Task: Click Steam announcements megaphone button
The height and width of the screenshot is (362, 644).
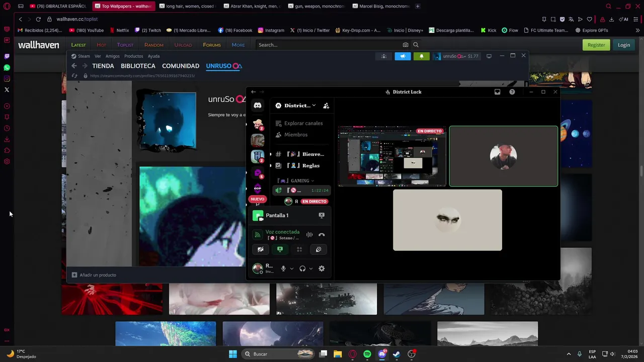Action: 403,56
